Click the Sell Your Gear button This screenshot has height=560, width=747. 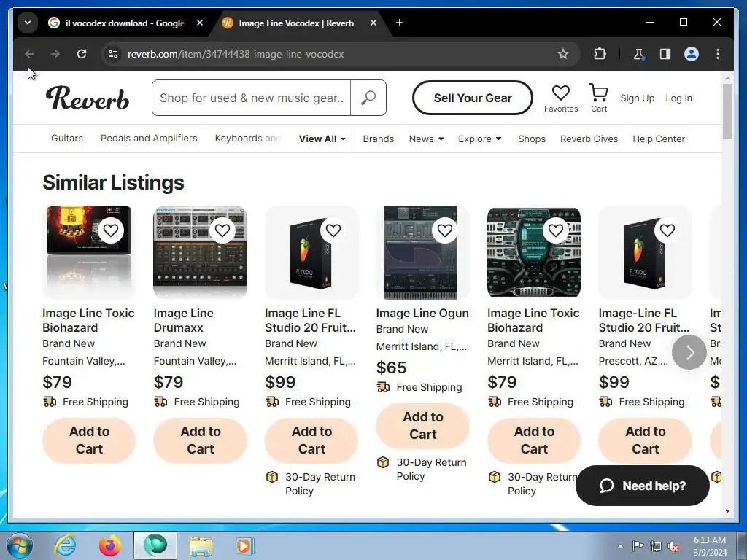(x=473, y=98)
